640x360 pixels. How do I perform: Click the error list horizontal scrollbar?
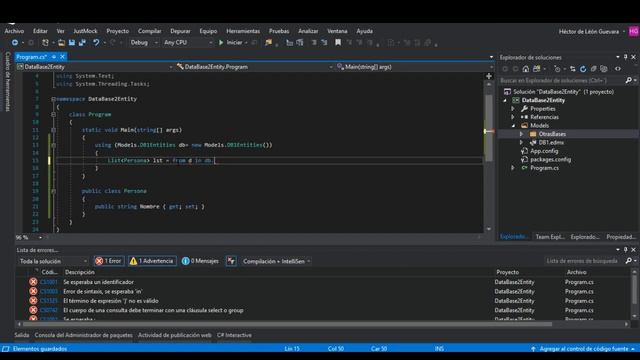pos(287,324)
